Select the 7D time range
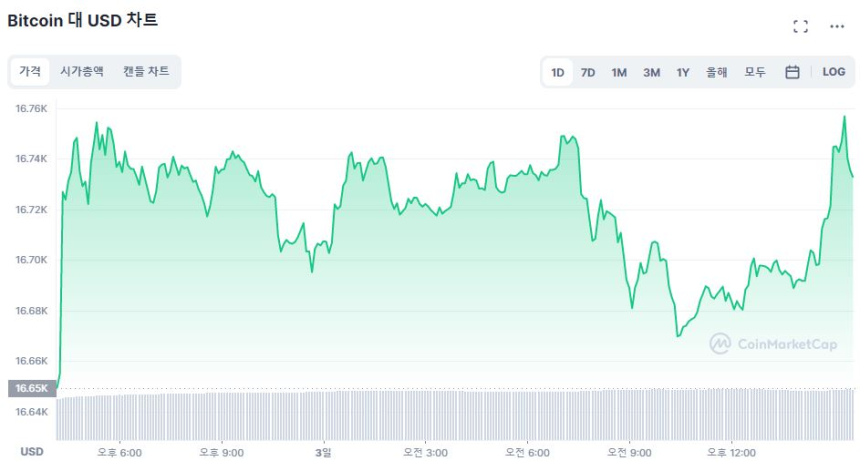860x461 pixels. pyautogui.click(x=588, y=72)
